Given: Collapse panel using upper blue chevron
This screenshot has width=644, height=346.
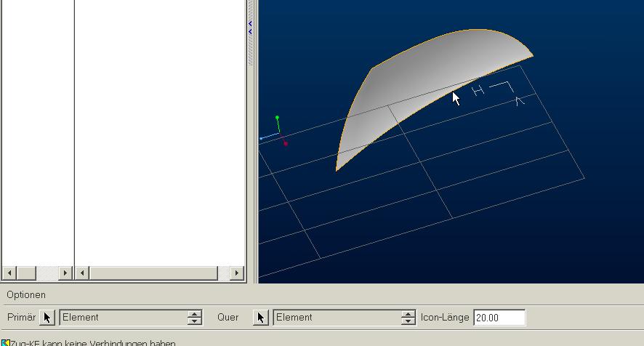Looking at the screenshot, I should tap(250, 23).
